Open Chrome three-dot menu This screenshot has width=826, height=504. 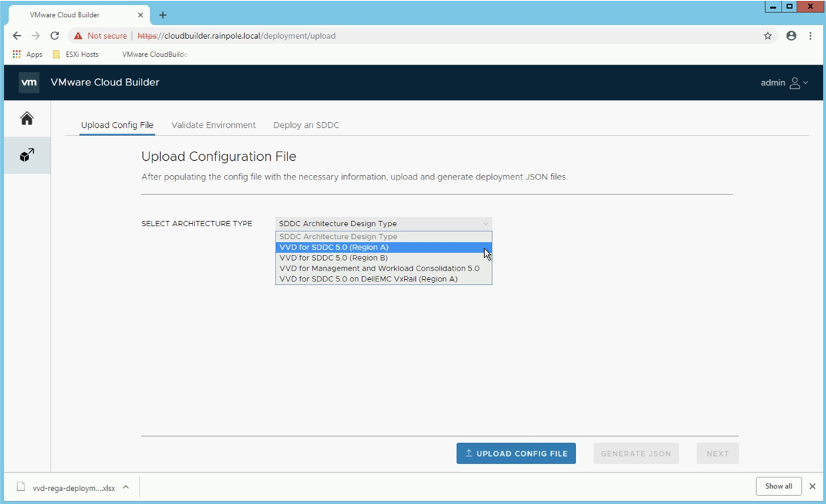(810, 36)
